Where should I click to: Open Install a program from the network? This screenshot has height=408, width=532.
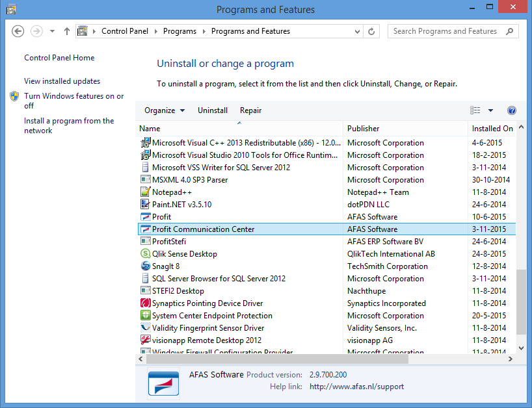(x=69, y=125)
